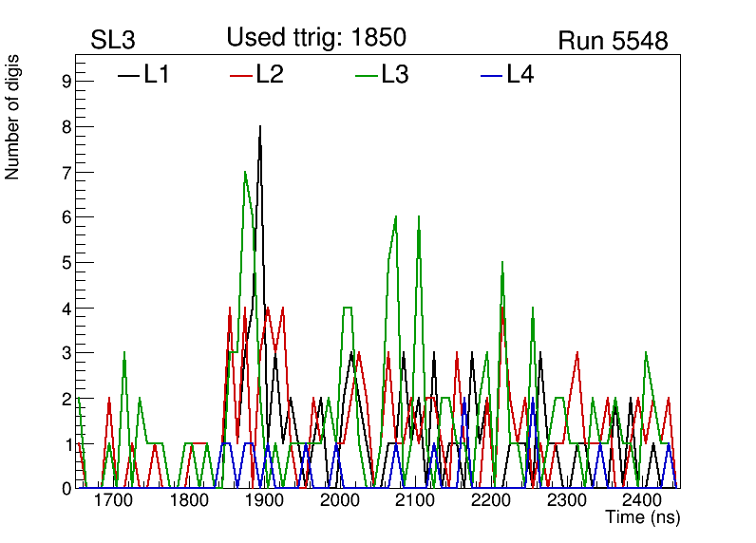756x543 pixels.
Task: Click the 'Time (ns)' x-axis title
Action: 643,518
